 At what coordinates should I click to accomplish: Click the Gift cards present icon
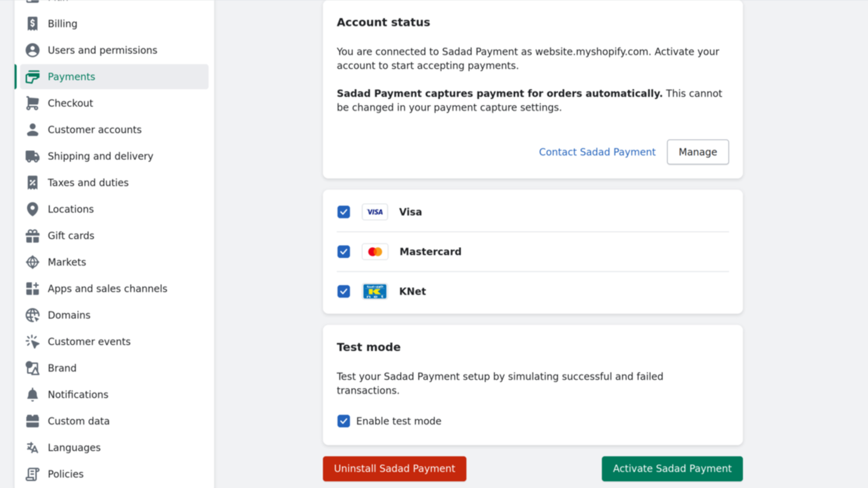(33, 235)
